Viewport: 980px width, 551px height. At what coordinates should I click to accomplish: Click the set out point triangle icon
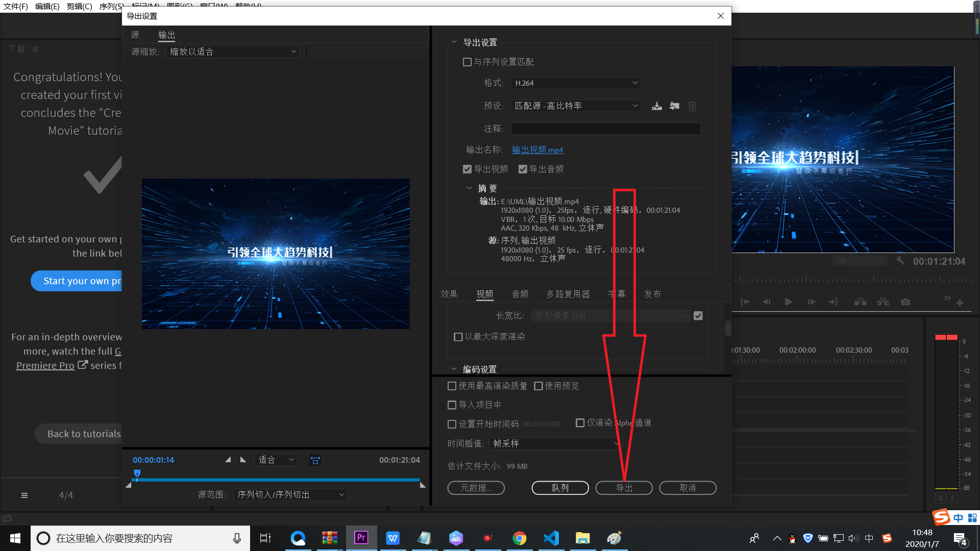point(243,460)
